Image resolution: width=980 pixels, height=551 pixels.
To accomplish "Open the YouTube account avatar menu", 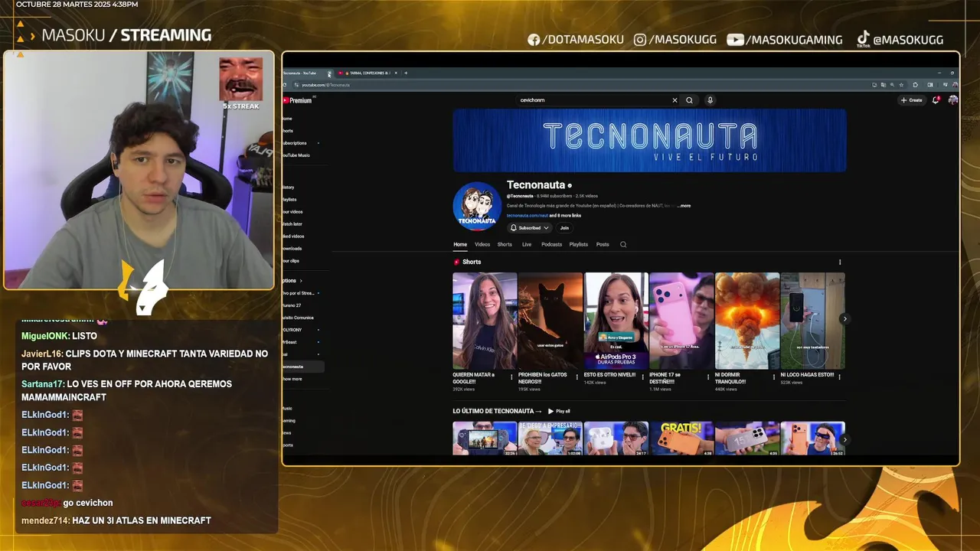I will 952,100.
